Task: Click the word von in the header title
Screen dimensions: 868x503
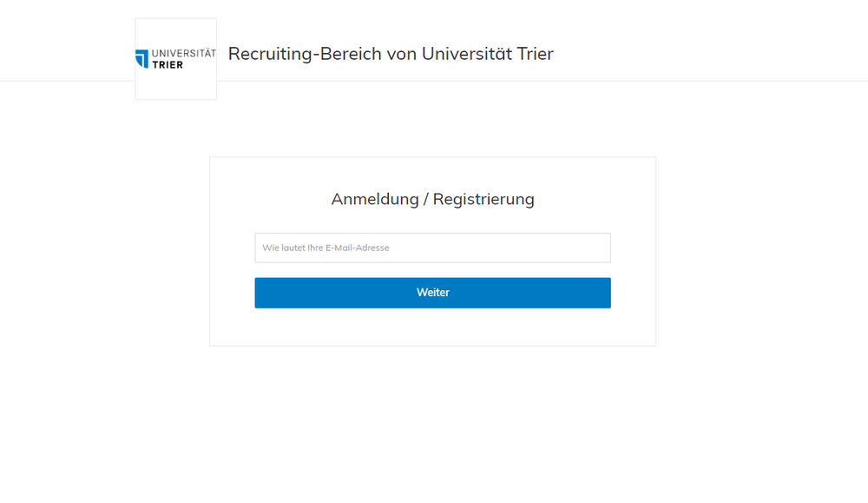Action: (401, 54)
